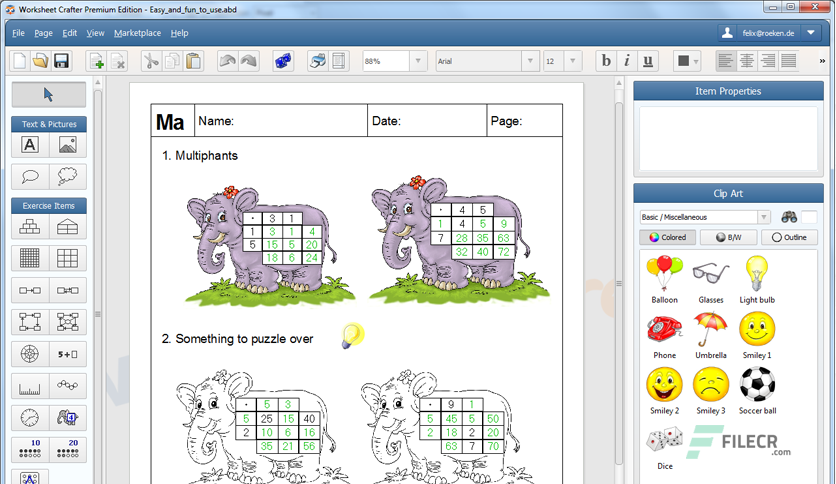This screenshot has height=484, width=836.
Task: Add a cloud thought bubble
Action: pos(68,176)
